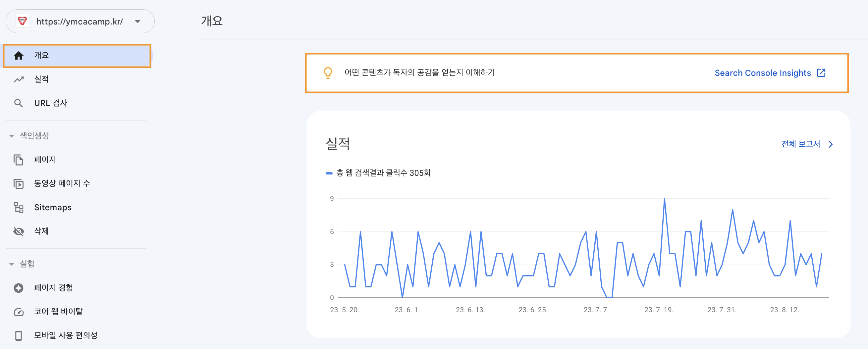
Task: Click the trending-line icon beside 실적
Action: (x=19, y=79)
